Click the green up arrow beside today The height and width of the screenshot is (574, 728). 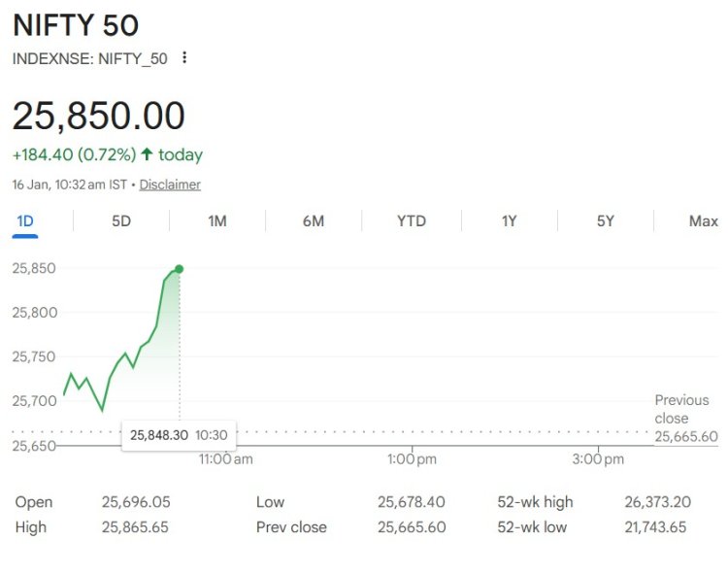point(148,154)
